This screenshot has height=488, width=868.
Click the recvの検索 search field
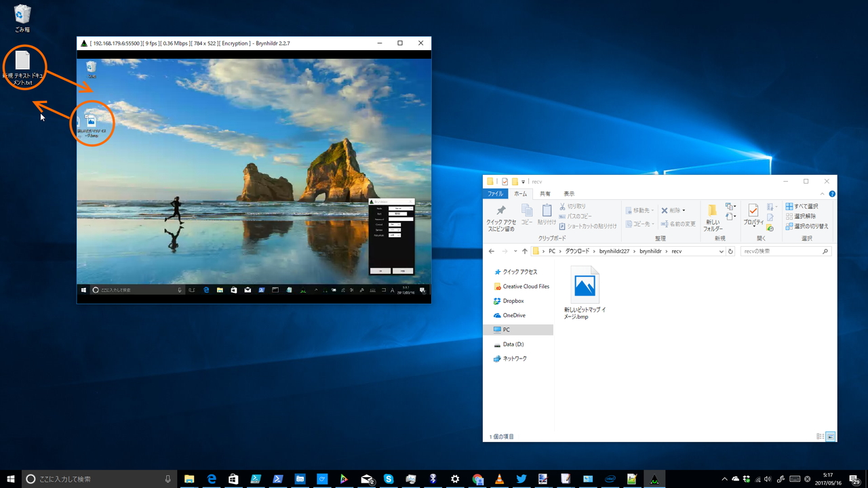coord(780,251)
